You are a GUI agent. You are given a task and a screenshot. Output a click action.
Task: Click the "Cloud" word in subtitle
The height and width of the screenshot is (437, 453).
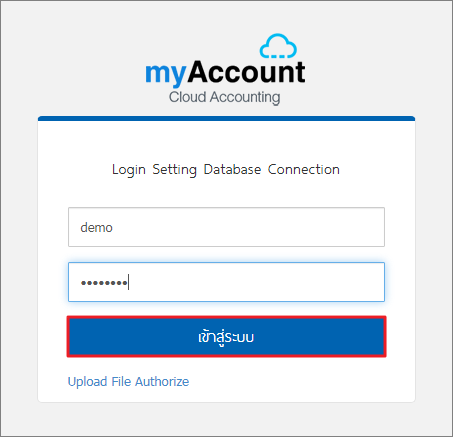188,97
